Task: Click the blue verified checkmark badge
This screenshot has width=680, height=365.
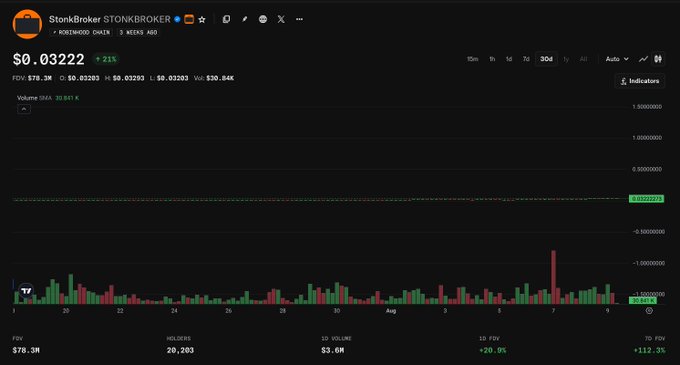Action: pyautogui.click(x=177, y=19)
